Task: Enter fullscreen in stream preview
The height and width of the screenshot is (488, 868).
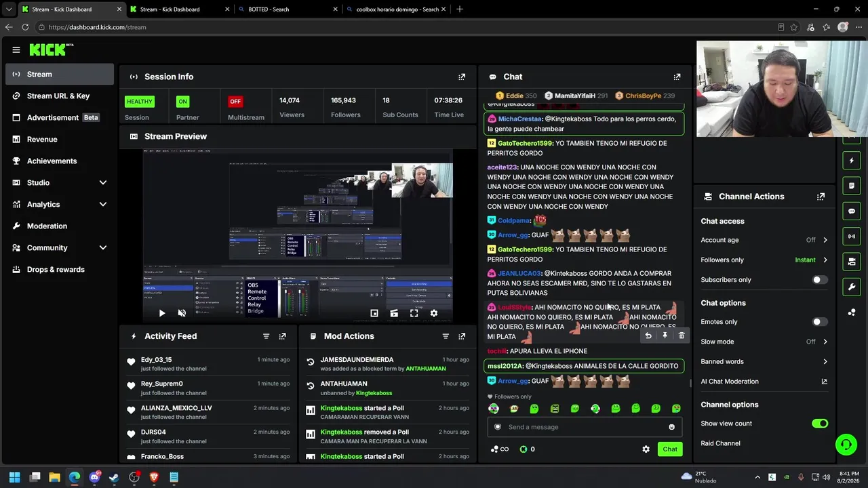Action: (414, 313)
